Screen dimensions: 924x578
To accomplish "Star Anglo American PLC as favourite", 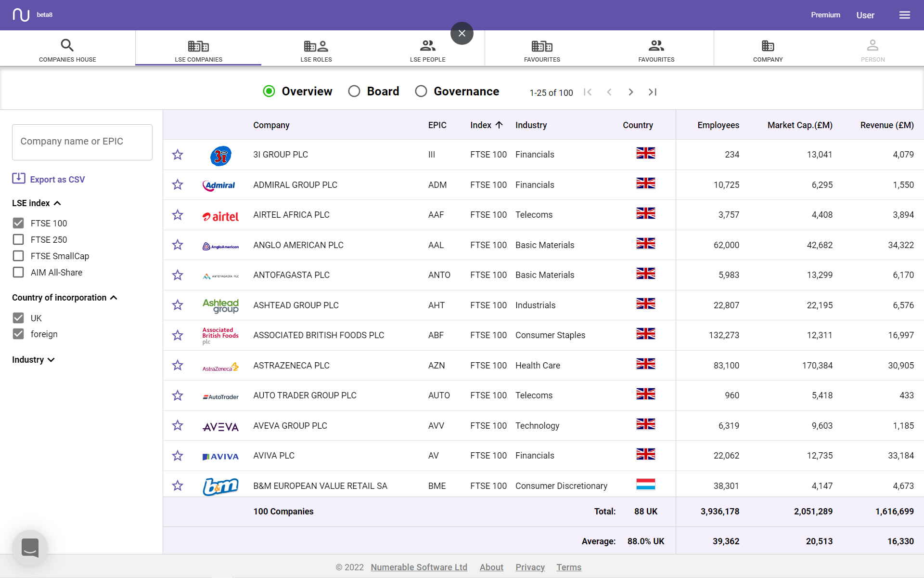I will click(x=178, y=245).
